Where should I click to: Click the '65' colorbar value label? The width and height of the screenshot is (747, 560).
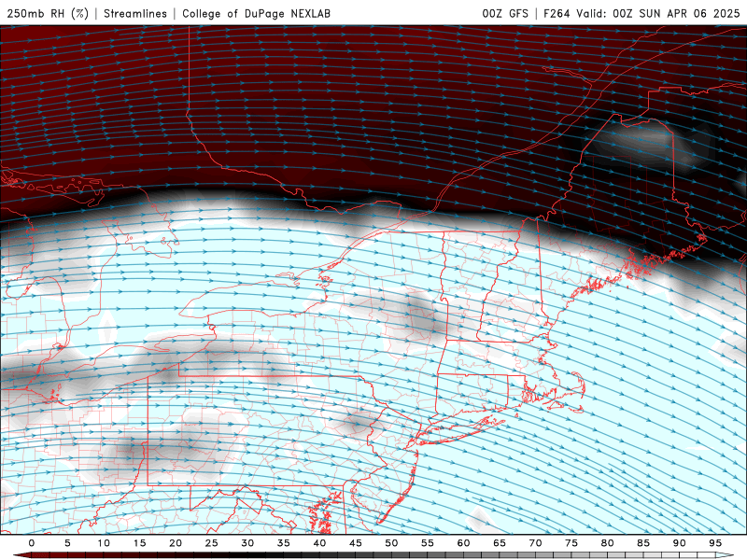500,543
